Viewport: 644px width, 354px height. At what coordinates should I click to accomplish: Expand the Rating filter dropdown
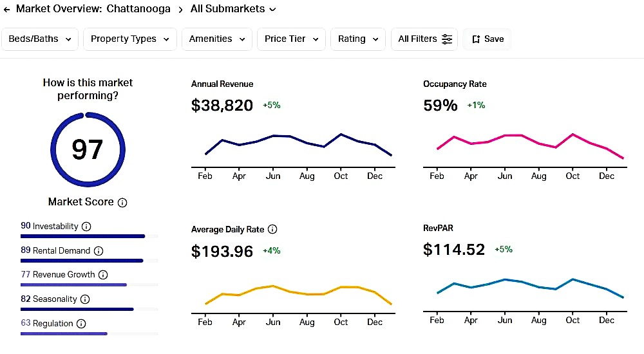tap(357, 39)
